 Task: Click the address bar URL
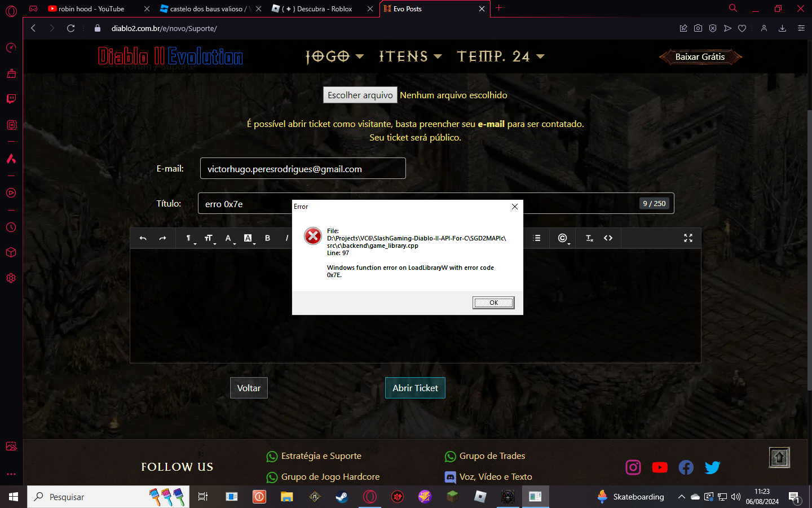point(164,28)
